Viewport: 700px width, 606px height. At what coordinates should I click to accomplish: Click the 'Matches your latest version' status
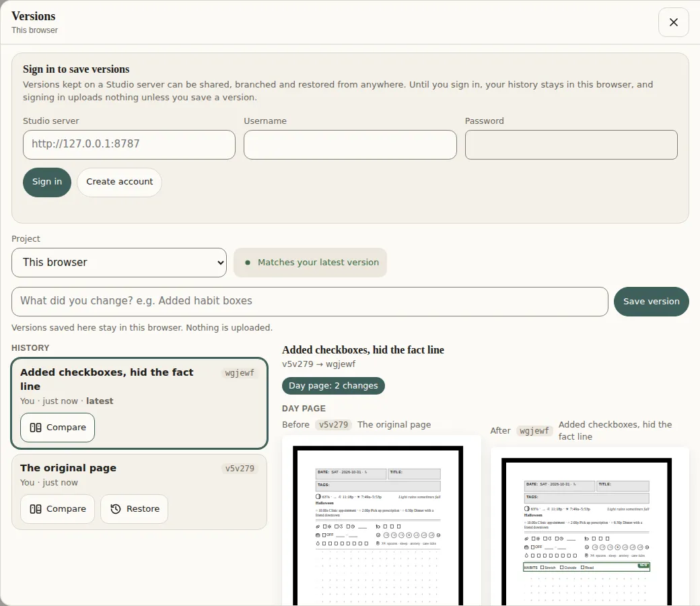click(310, 263)
